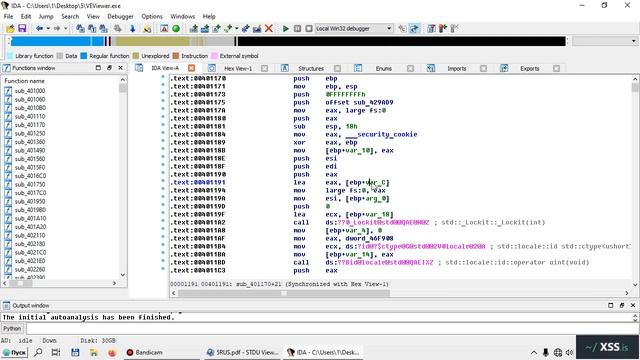Viewport: 640px width, 360px height.
Task: Pause the process with the pause icon
Action: (x=297, y=29)
